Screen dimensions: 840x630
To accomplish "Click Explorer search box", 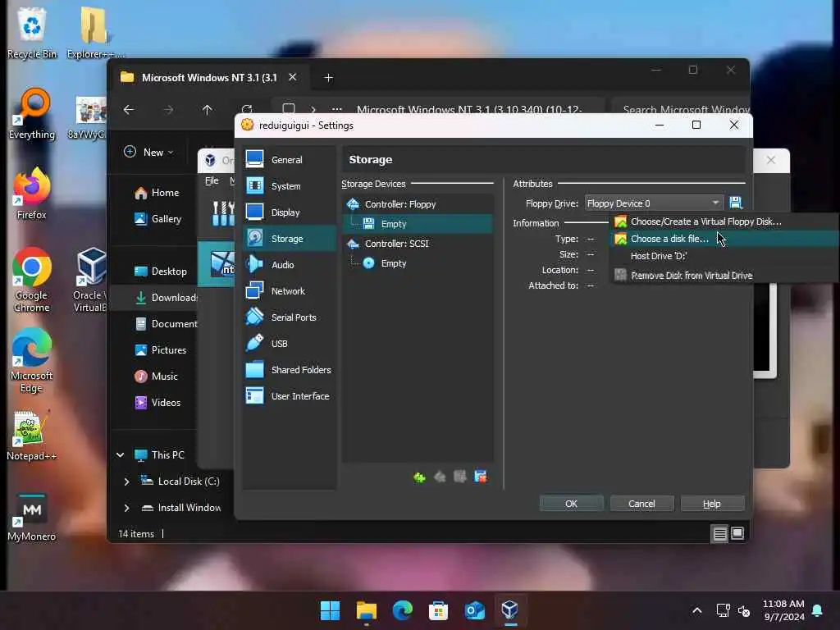I will 680,109.
